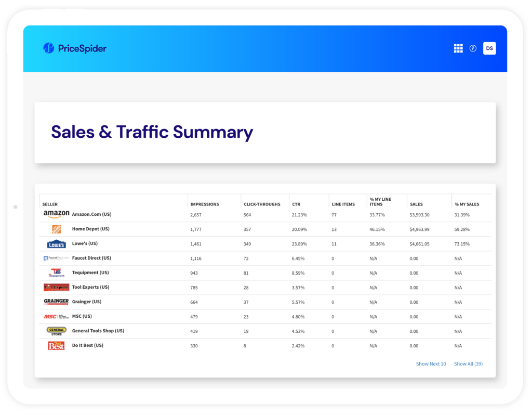Select the Tequipment (US) seller name
This screenshot has width=532, height=416.
pyautogui.click(x=90, y=272)
